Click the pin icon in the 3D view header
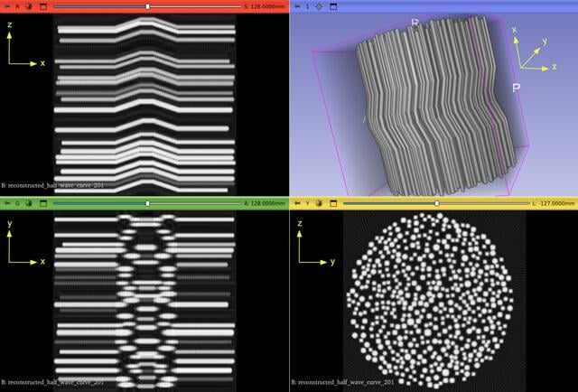Image resolution: width=578 pixels, height=392 pixels. click(297, 6)
